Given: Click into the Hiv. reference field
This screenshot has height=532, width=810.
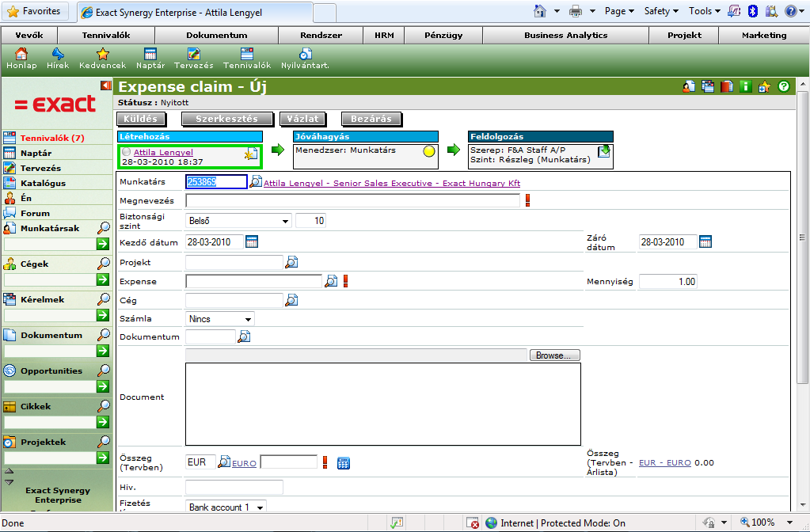Looking at the screenshot, I should click(234, 487).
